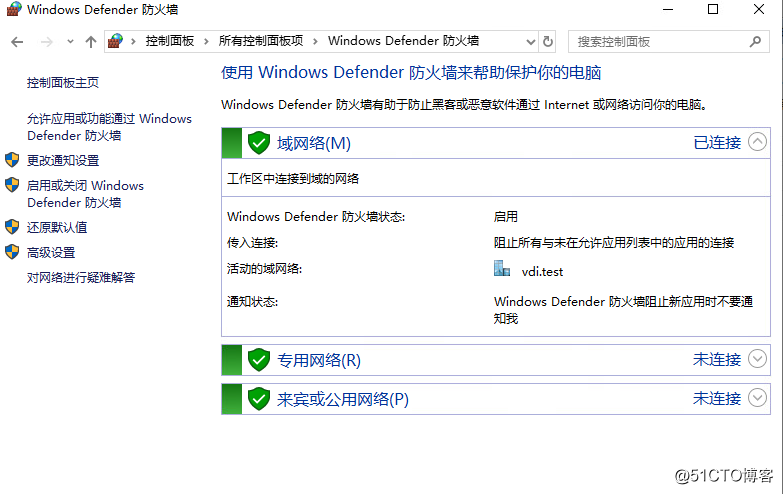Open 高级设置 link
The height and width of the screenshot is (494, 783).
click(x=51, y=252)
